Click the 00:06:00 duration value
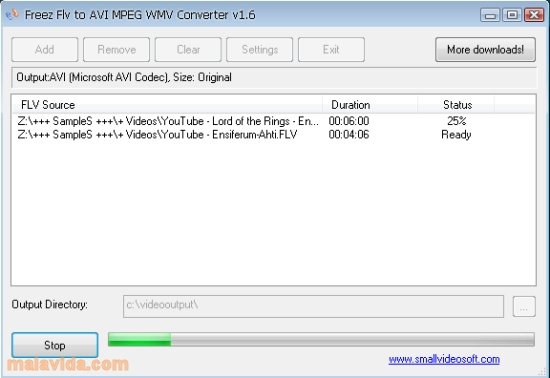 pyautogui.click(x=349, y=121)
